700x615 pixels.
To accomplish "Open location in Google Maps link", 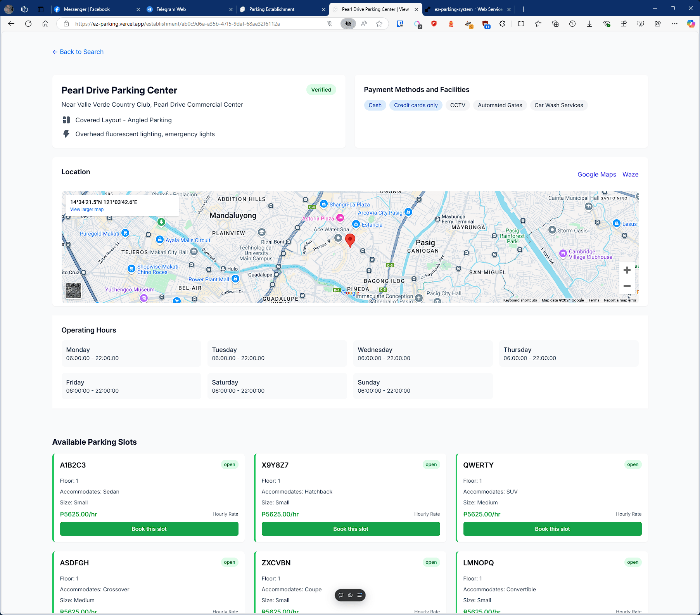I will pos(596,175).
